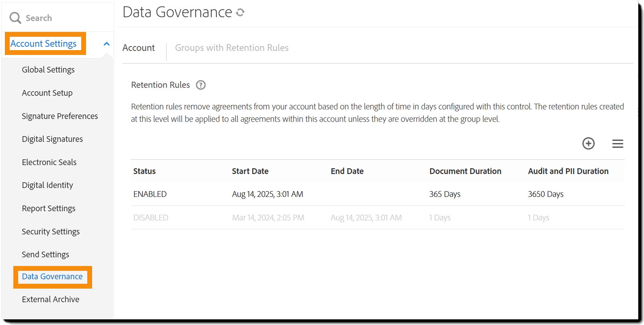Click Audit and PII Duration header
The width and height of the screenshot is (644, 325).
[x=568, y=171]
